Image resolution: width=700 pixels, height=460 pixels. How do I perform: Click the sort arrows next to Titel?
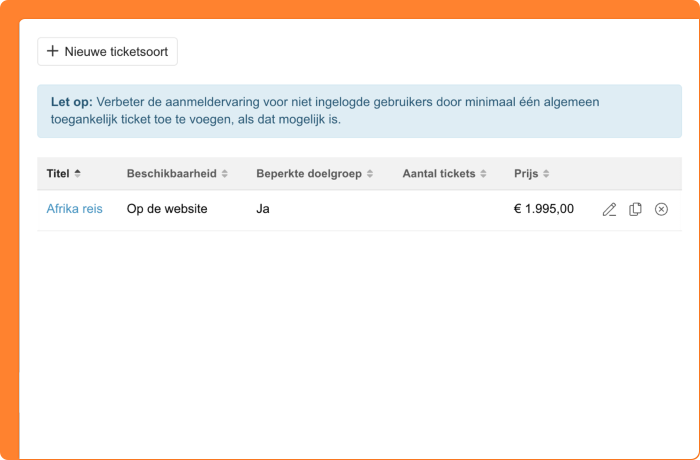(78, 174)
